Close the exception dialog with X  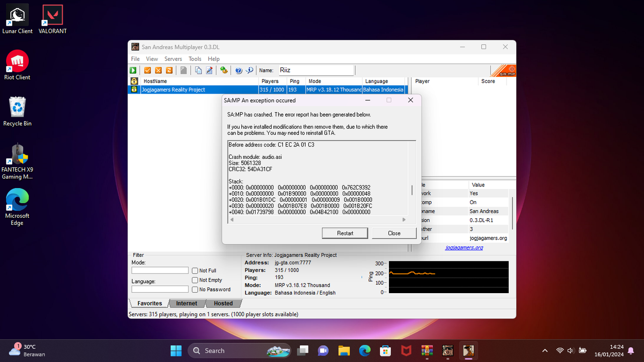coord(411,100)
